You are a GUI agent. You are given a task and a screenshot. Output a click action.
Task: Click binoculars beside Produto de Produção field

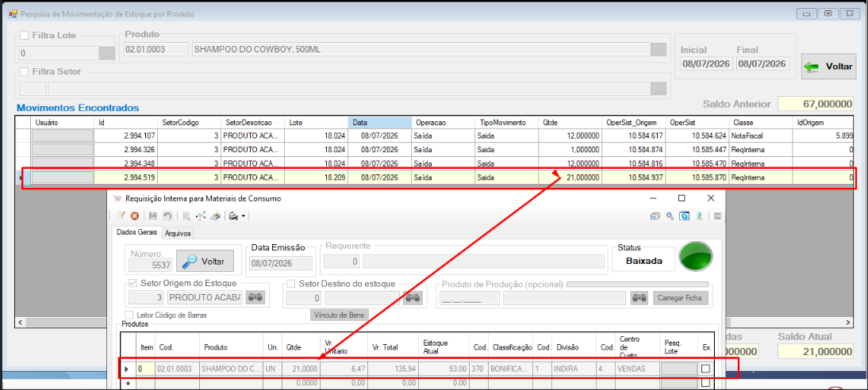639,297
